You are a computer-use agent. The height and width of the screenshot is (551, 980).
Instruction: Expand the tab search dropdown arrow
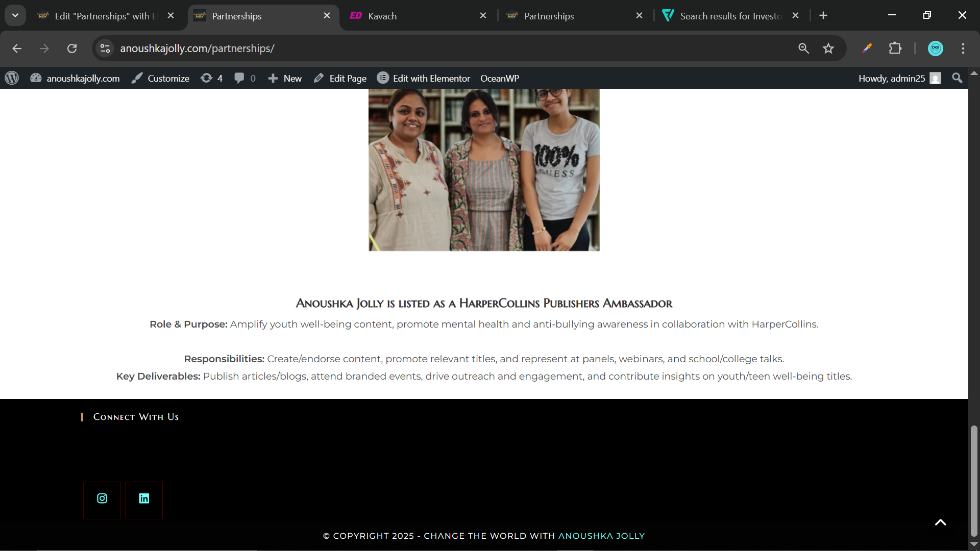coord(15,15)
